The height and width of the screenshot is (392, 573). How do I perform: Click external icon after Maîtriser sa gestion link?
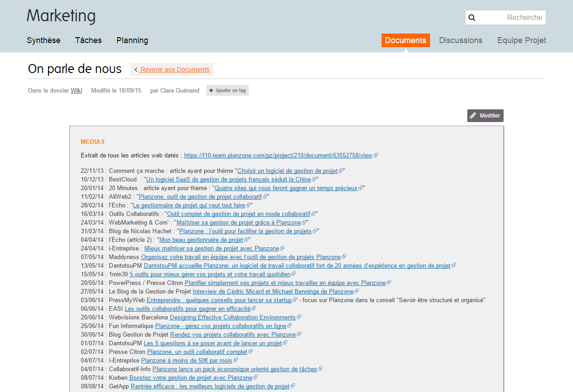[x=304, y=223]
